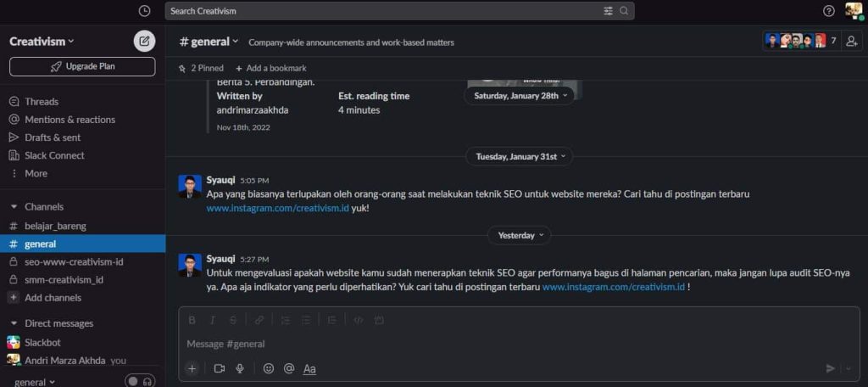Screen dimensions: 868x387
Task: Insert a bulleted list
Action: coord(306,320)
